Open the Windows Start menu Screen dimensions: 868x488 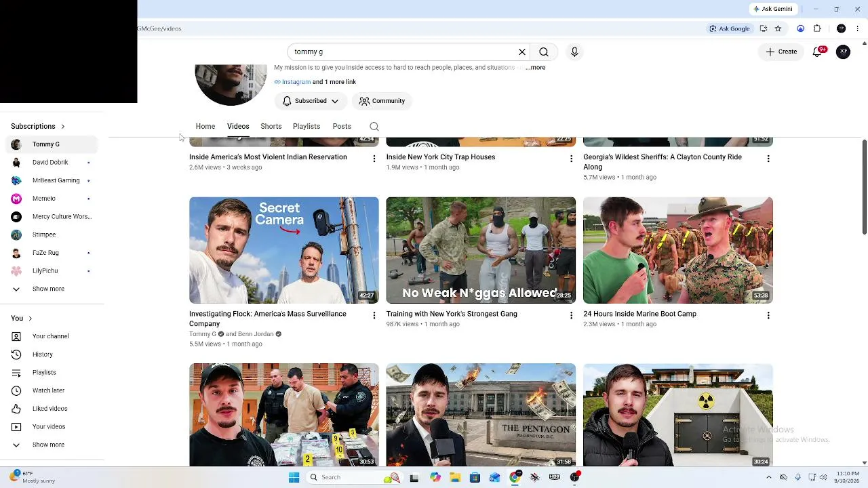tap(294, 477)
